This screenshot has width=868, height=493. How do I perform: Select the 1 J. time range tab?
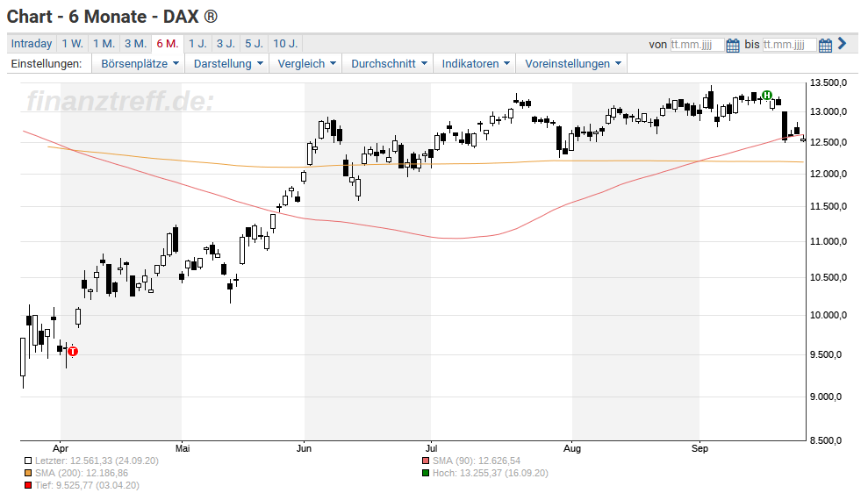[197, 44]
